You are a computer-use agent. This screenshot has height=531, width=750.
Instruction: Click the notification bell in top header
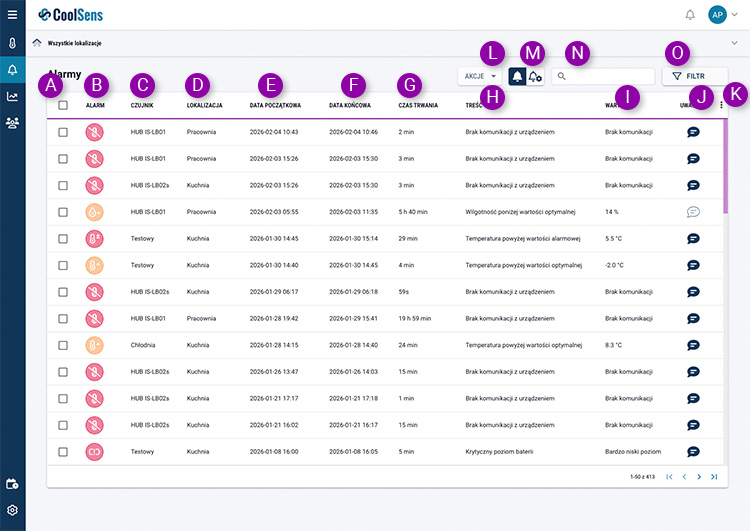690,15
